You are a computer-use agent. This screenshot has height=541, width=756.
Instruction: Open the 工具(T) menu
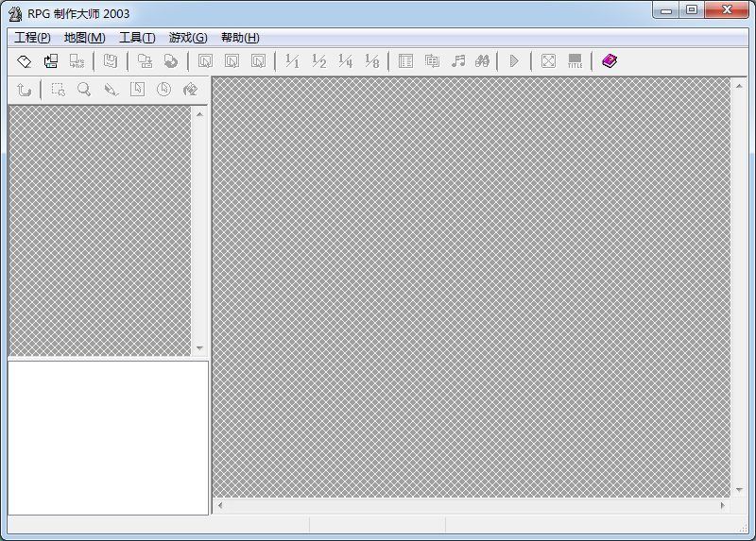coord(137,38)
